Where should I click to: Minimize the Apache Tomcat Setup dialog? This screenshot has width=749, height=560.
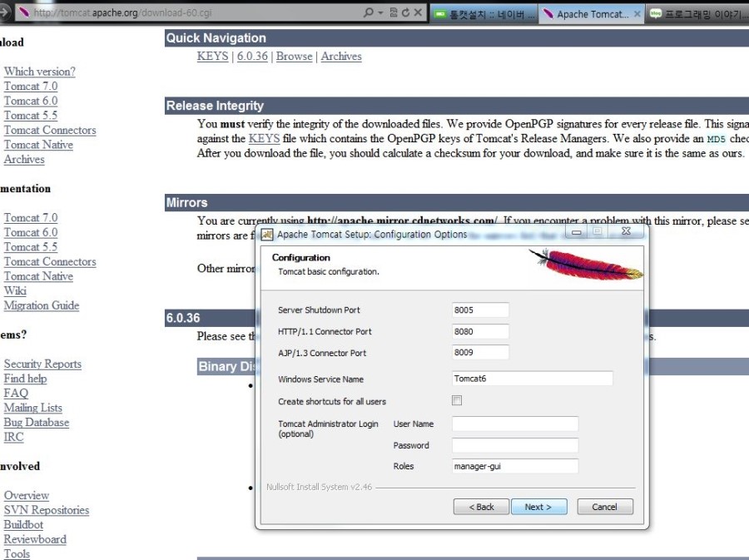click(577, 232)
